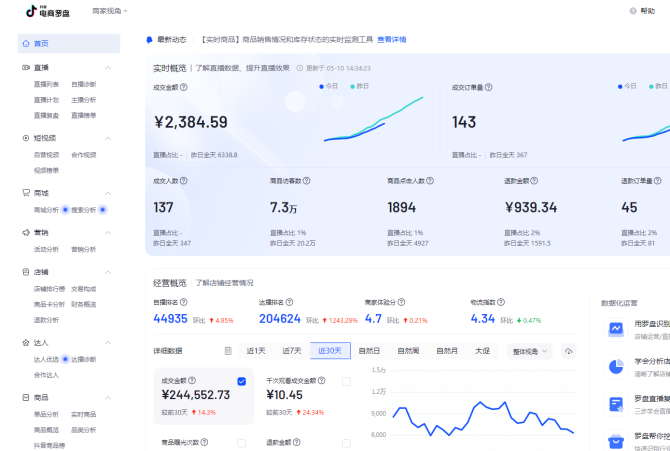Open the pie-chart icon card under 数据化运营
The height and width of the screenshot is (451, 670).
point(616,366)
